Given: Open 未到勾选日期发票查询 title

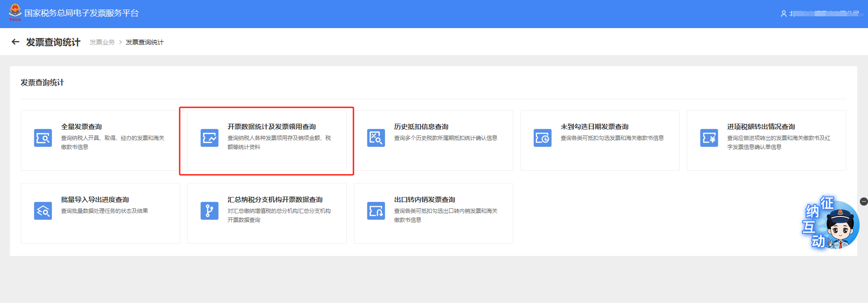Looking at the screenshot, I should (595, 127).
